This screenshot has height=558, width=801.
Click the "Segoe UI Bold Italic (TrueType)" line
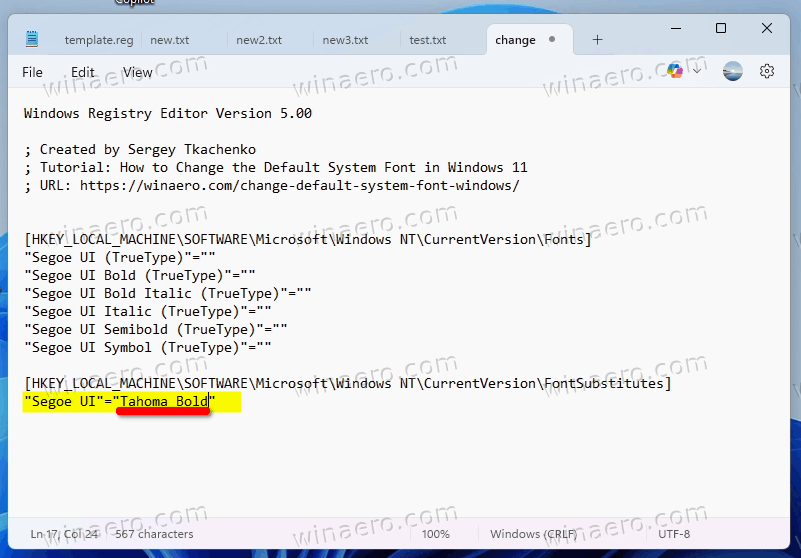(168, 293)
